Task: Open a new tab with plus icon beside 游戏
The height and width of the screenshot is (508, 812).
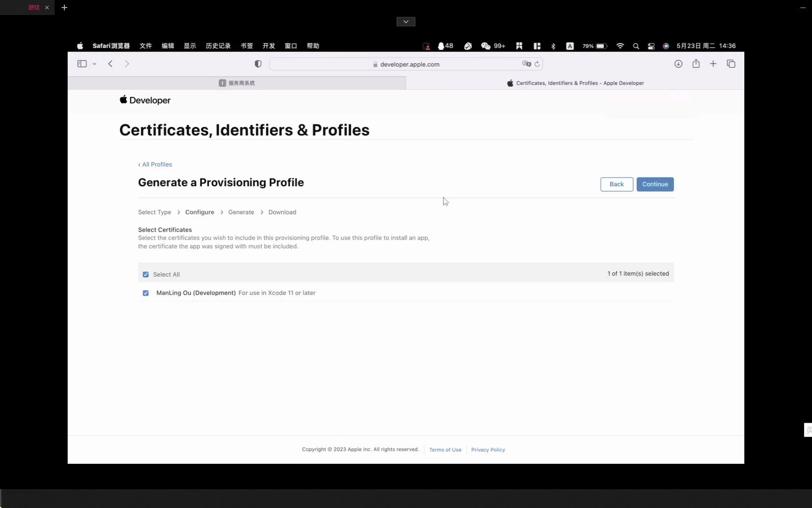Action: (x=64, y=8)
